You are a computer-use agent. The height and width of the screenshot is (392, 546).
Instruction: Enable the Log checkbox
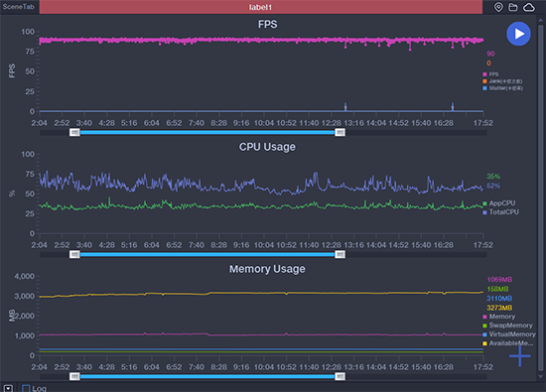tap(26, 388)
